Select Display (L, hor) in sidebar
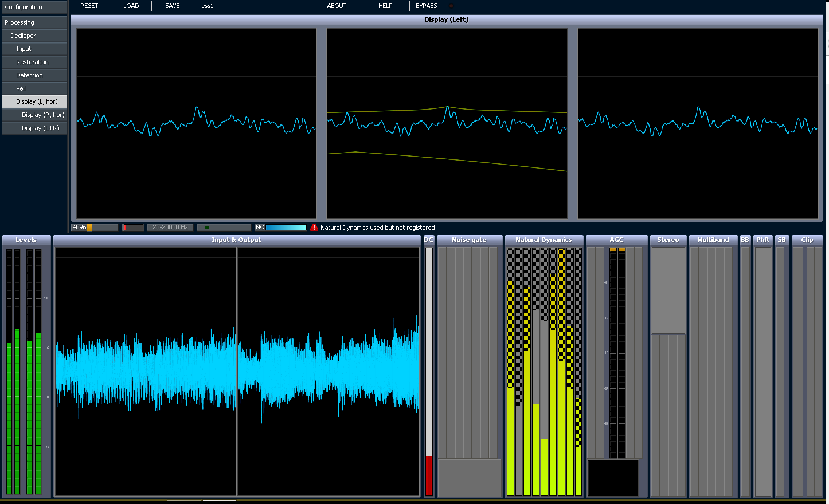 [34, 101]
